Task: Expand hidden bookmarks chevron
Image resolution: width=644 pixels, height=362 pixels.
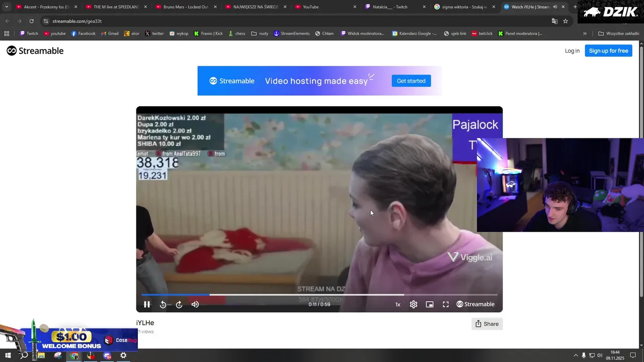Action: (x=585, y=34)
